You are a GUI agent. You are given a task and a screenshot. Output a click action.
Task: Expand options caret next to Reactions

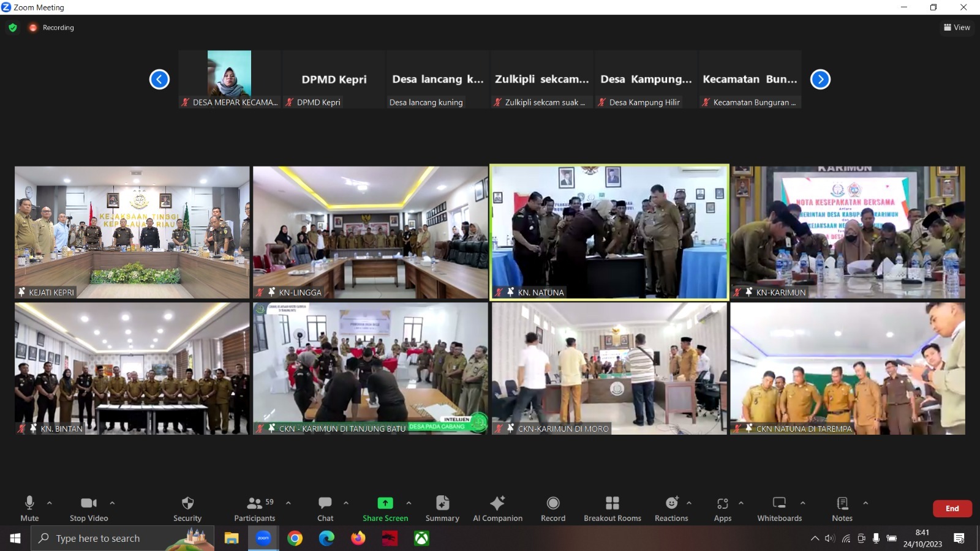coord(689,503)
